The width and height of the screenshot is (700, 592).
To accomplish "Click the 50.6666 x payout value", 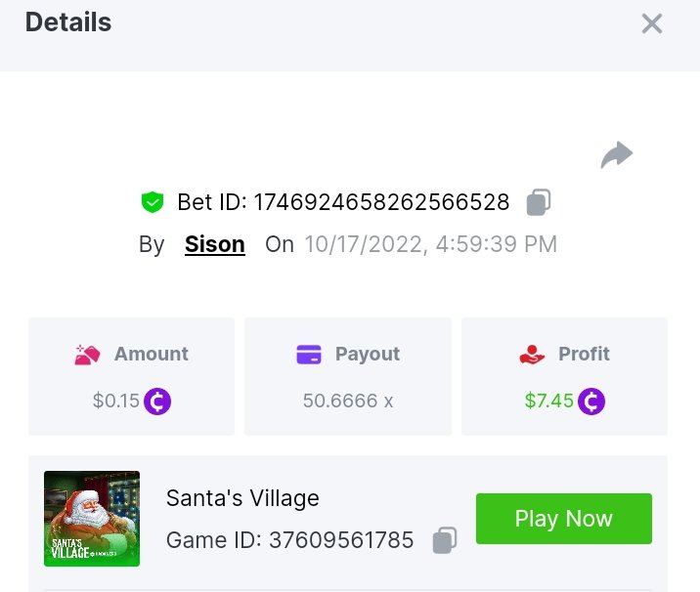I will click(x=348, y=402).
